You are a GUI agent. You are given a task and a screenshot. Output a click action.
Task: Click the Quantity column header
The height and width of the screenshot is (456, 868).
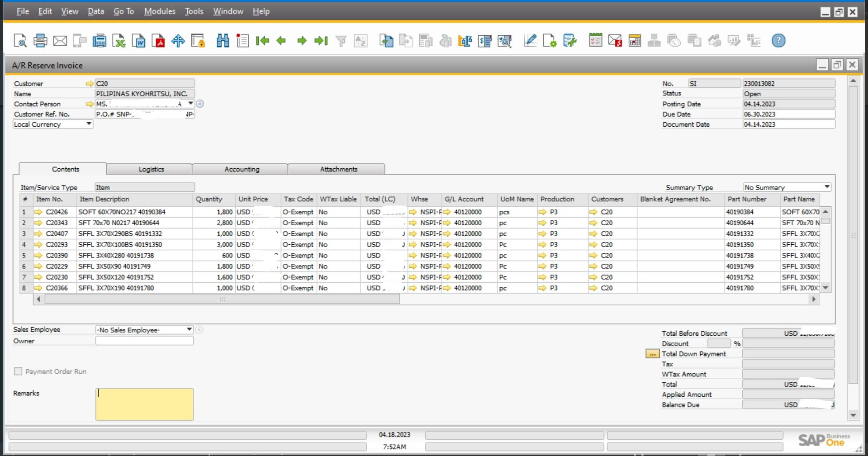point(214,199)
